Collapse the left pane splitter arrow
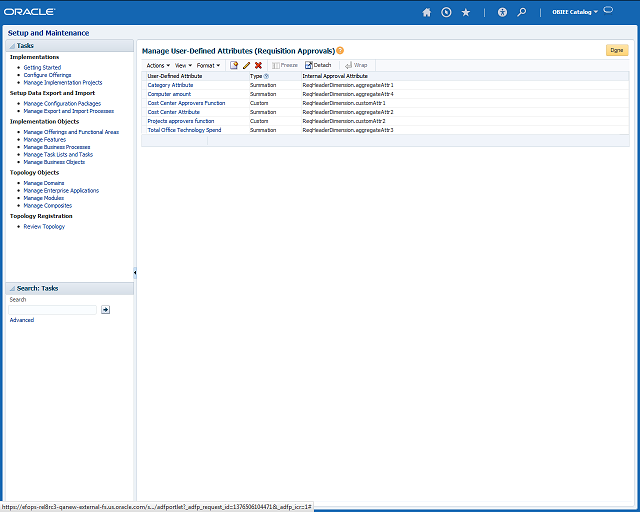Viewport: 640px width, 512px height. pos(135,272)
